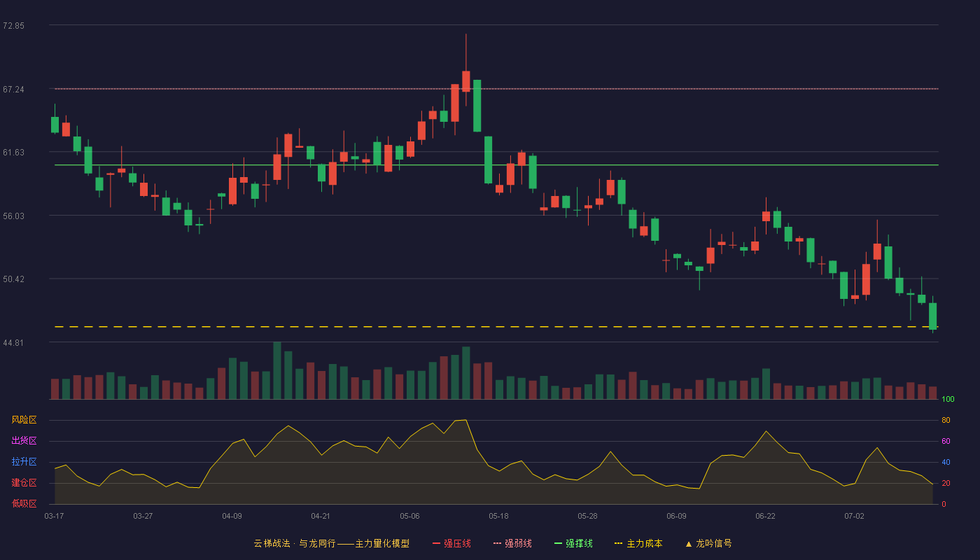Select the highest red candlestick with long wick
980x560 pixels.
466,81
